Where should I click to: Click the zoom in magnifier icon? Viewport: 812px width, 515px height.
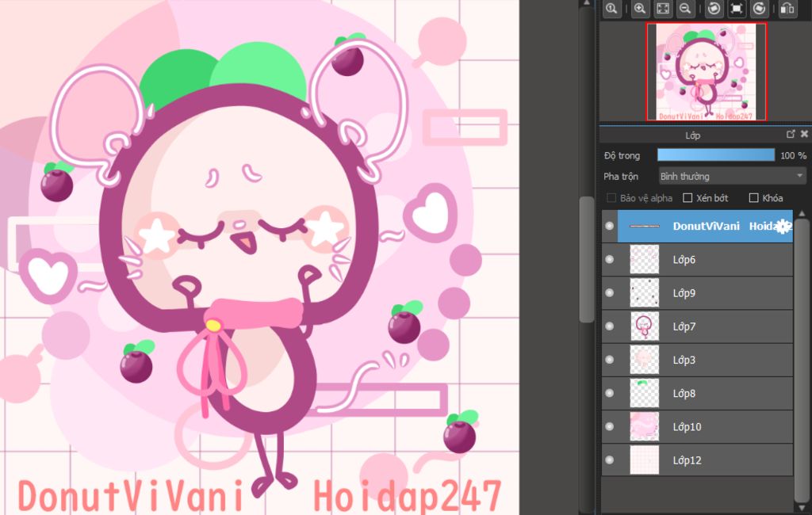(x=640, y=9)
